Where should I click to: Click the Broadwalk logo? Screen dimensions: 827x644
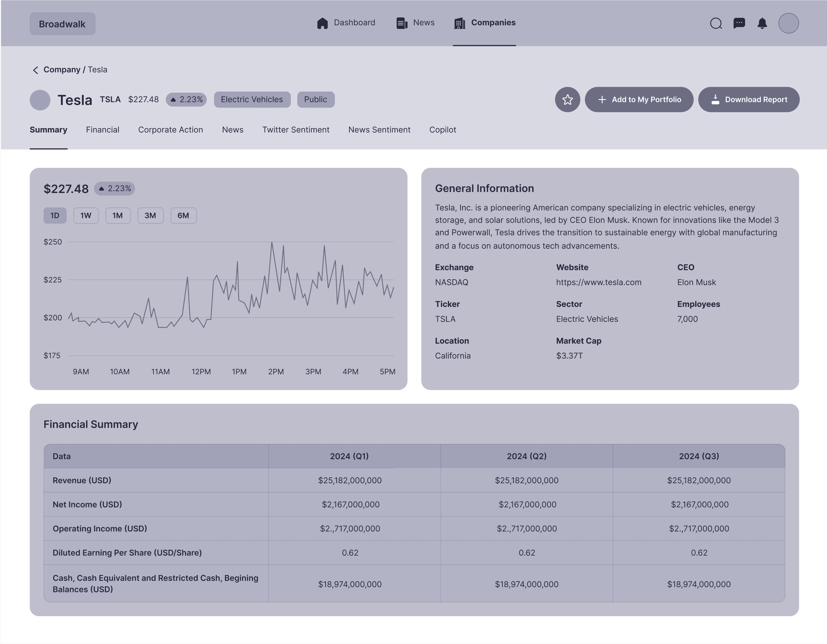[63, 24]
